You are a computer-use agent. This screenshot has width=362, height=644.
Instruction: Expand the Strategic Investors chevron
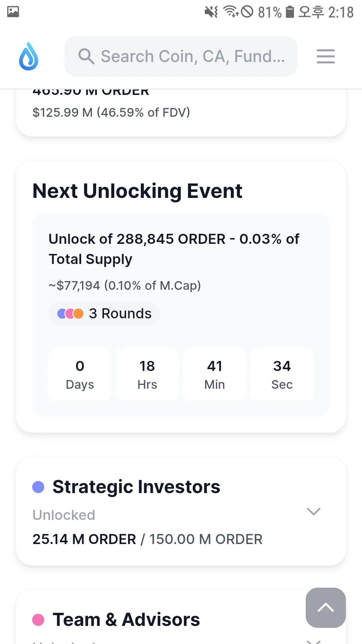(314, 512)
